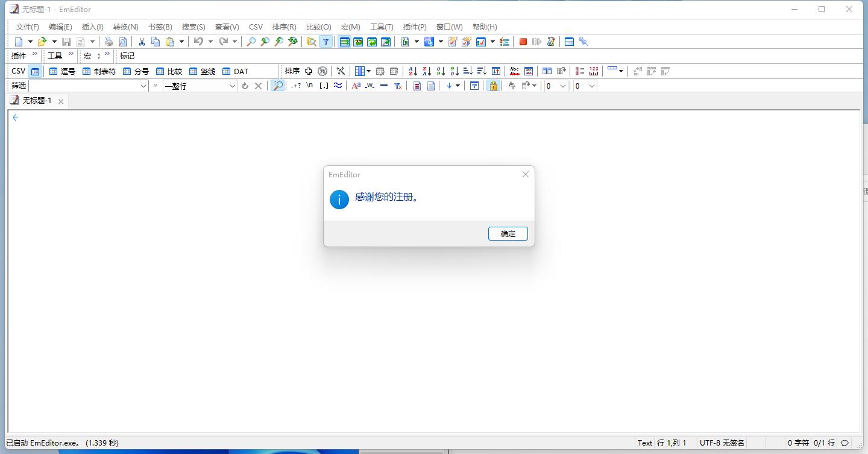Click the blue info icon in dialog

[x=339, y=199]
